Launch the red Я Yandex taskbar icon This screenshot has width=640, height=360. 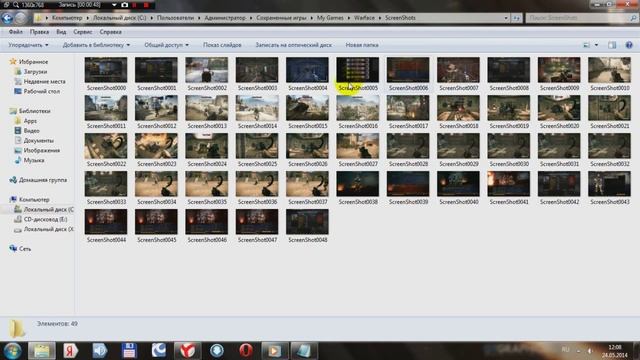71,351
